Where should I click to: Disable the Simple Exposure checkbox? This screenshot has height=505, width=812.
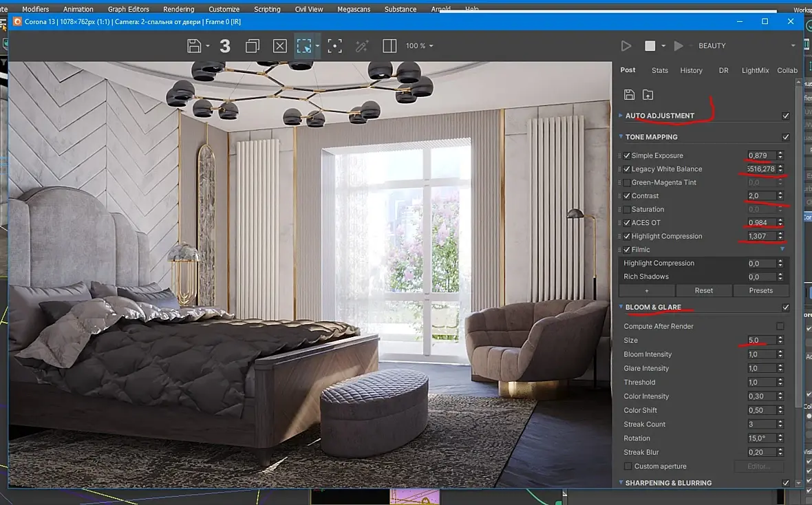click(627, 155)
